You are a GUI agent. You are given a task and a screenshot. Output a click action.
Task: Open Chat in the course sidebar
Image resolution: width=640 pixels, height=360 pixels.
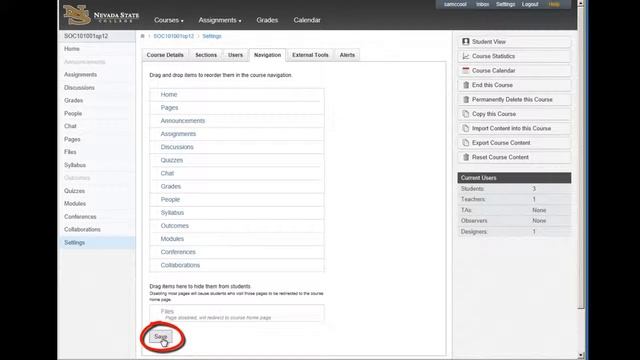tap(70, 126)
